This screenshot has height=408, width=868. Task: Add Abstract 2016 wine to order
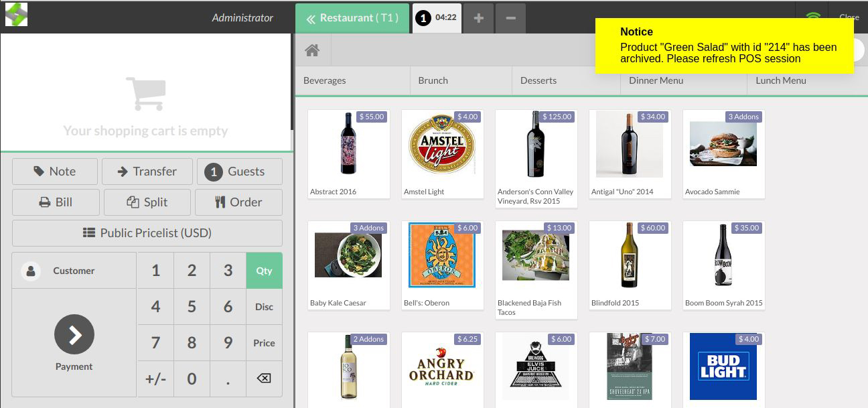pyautogui.click(x=349, y=154)
